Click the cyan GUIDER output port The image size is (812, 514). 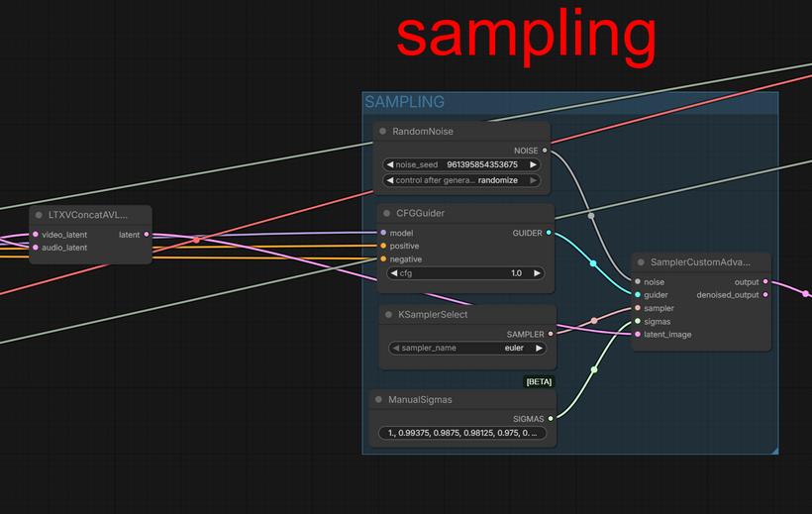tap(550, 233)
